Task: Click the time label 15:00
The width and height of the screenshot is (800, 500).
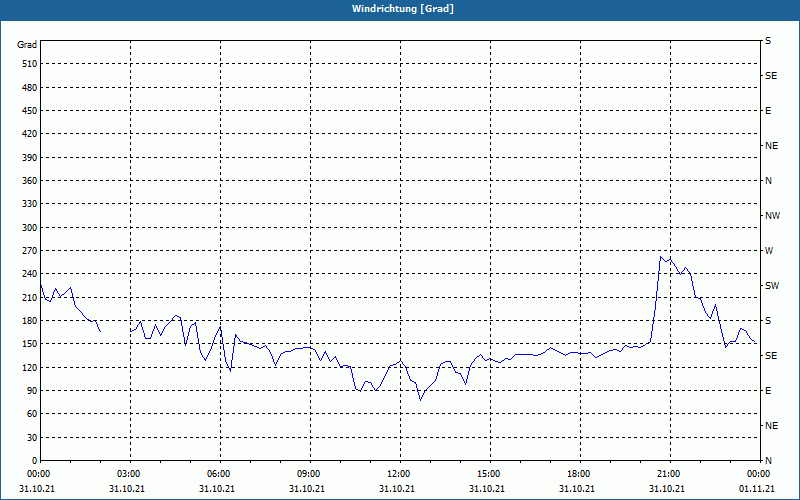Action: coord(490,473)
